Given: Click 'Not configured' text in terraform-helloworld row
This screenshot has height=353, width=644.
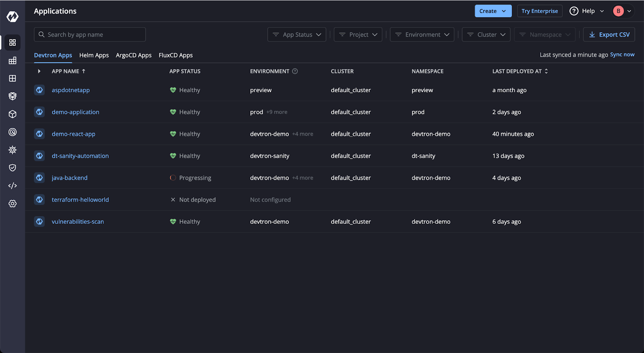Looking at the screenshot, I should 270,200.
